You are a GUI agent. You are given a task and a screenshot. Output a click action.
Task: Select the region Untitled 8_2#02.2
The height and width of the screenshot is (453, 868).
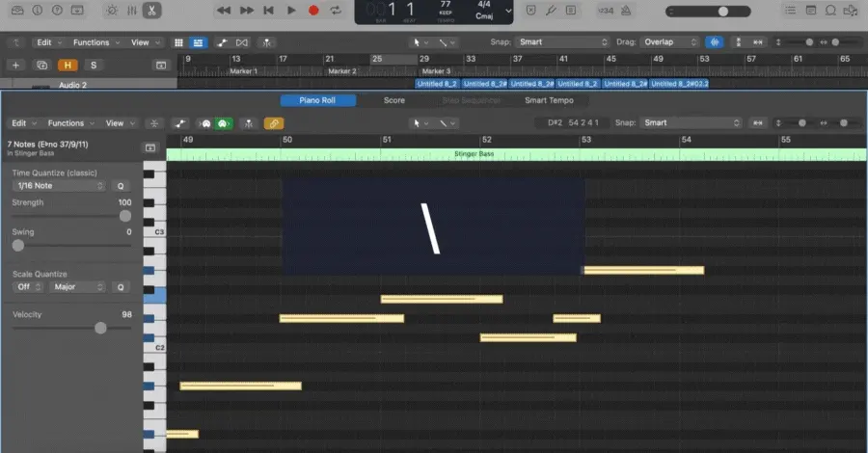click(x=679, y=84)
